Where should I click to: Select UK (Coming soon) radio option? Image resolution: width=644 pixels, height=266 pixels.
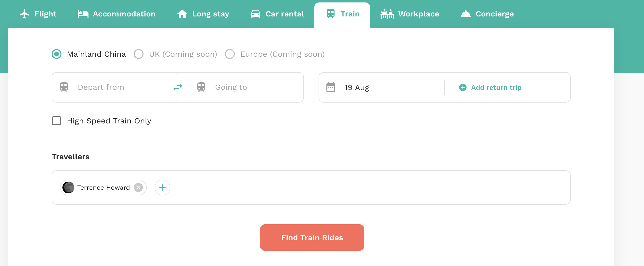click(x=138, y=54)
